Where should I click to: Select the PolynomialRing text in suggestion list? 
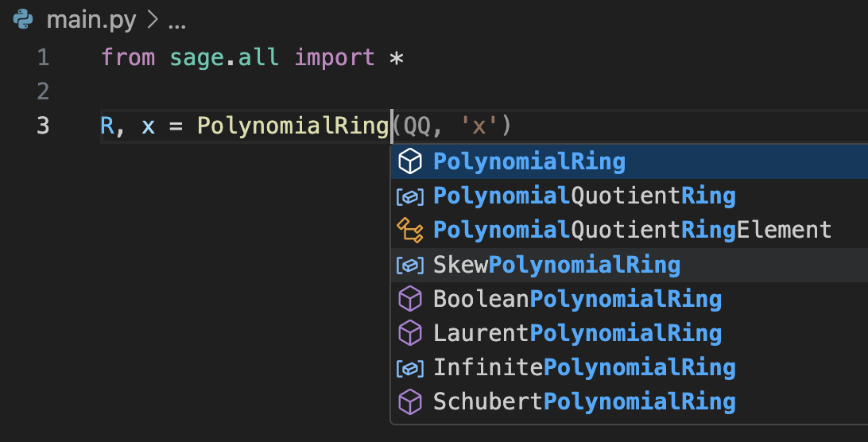tap(529, 161)
